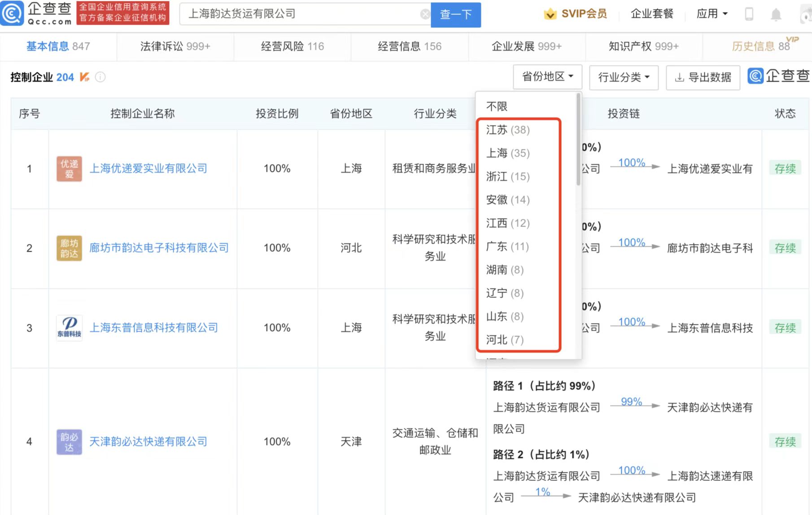Click 交通运输、仓储和邮政业 industry cell
This screenshot has height=515, width=812.
[435, 442]
